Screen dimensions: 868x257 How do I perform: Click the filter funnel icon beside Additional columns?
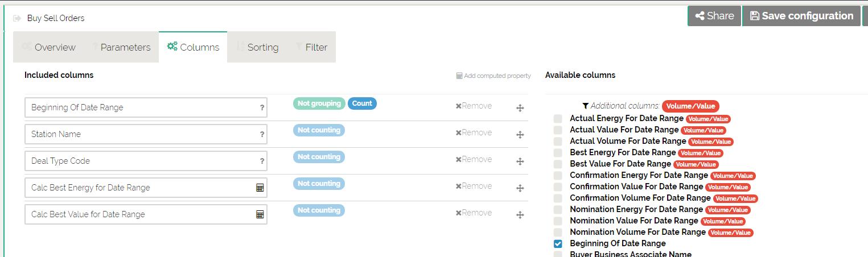pyautogui.click(x=585, y=106)
